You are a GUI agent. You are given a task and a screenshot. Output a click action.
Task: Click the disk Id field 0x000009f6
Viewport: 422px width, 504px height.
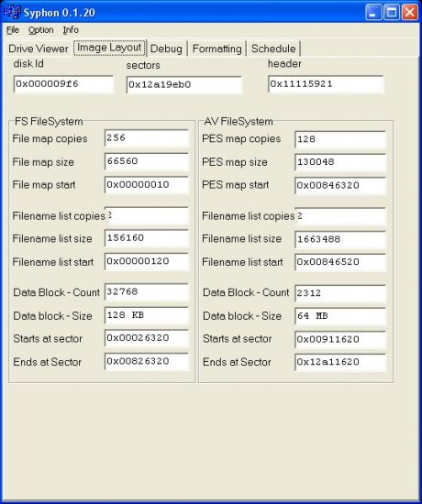click(63, 84)
